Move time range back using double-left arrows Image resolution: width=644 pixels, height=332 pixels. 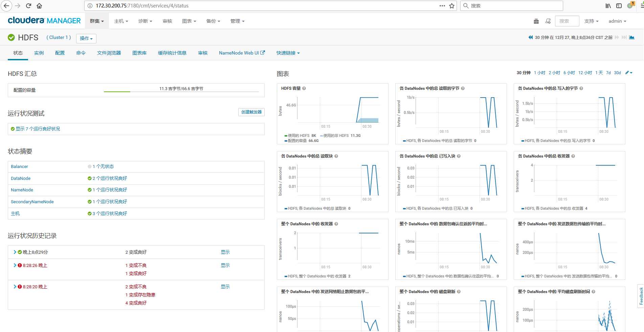click(x=531, y=37)
